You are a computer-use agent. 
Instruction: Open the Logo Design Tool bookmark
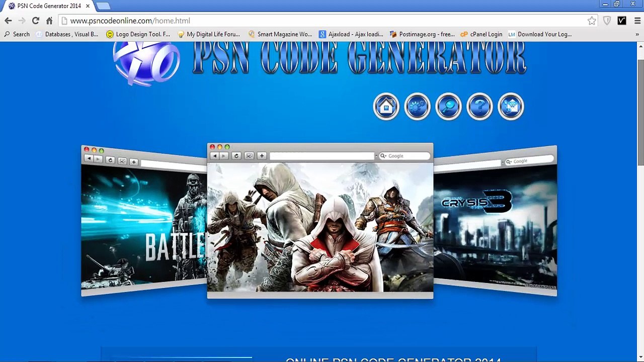pyautogui.click(x=138, y=34)
